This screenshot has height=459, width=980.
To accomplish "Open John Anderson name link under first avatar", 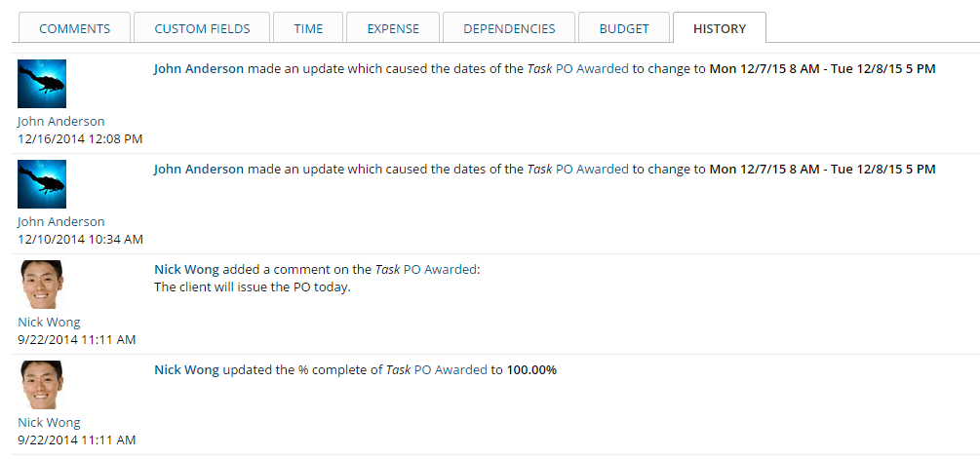I will pos(61,121).
